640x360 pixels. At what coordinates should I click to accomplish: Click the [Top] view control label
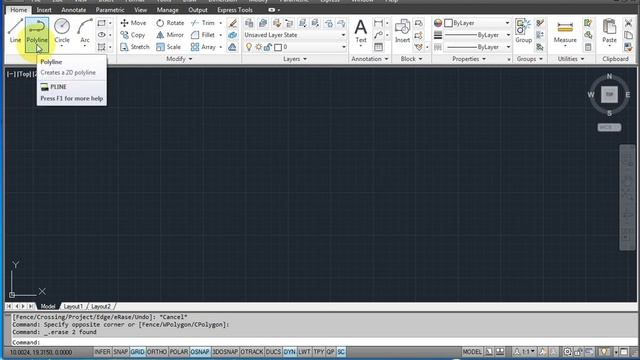pyautogui.click(x=24, y=74)
